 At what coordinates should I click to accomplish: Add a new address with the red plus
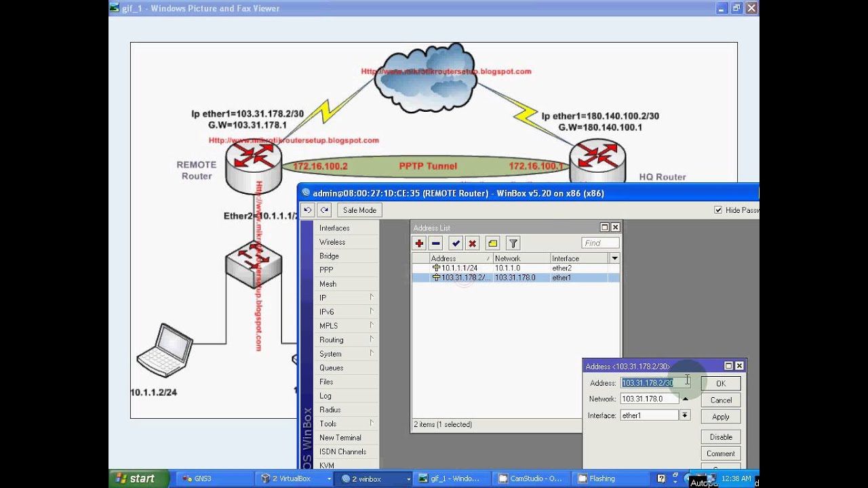420,243
